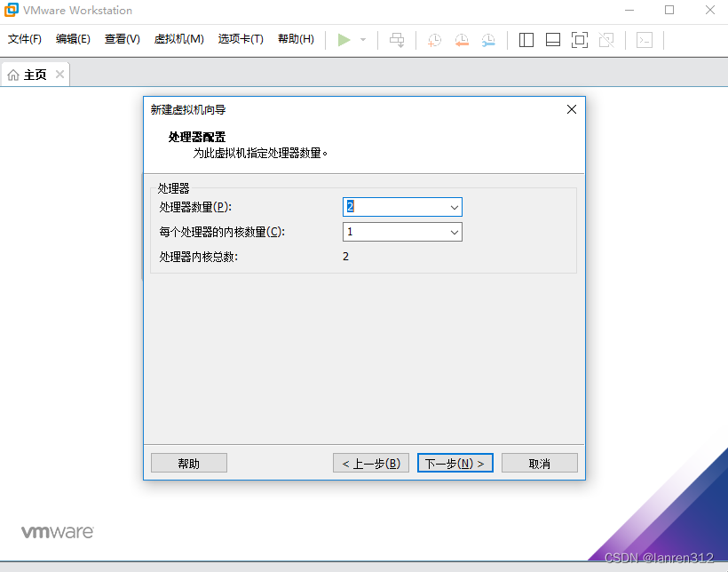Click the Unity mode icon
728x572 pixels.
tap(606, 40)
